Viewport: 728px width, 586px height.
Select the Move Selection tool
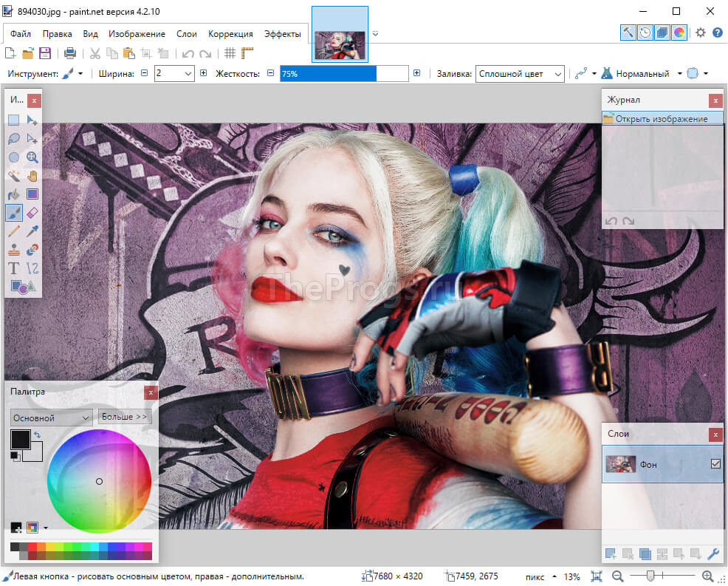coord(32,138)
